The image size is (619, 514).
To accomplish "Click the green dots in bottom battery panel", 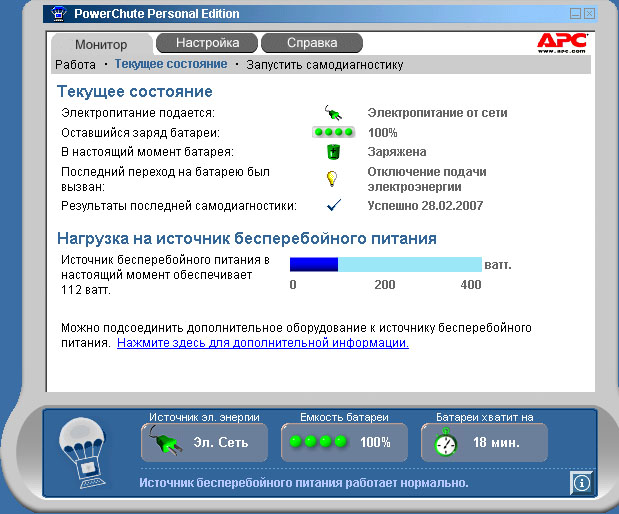I will tap(318, 441).
